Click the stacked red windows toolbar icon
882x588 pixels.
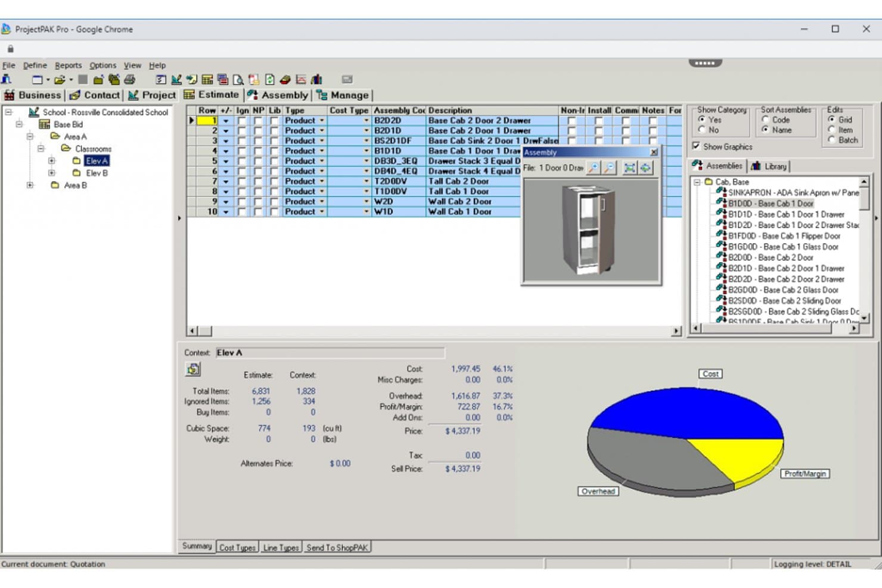tap(222, 79)
